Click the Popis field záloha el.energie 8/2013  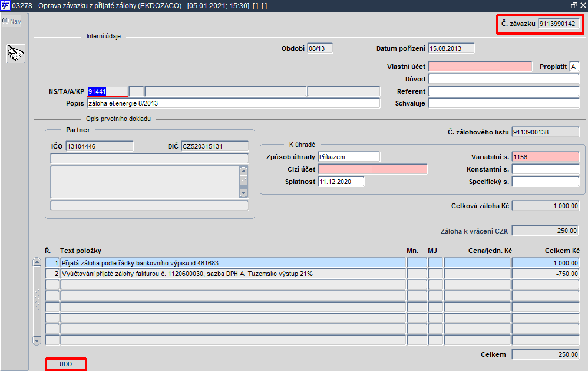click(x=233, y=103)
